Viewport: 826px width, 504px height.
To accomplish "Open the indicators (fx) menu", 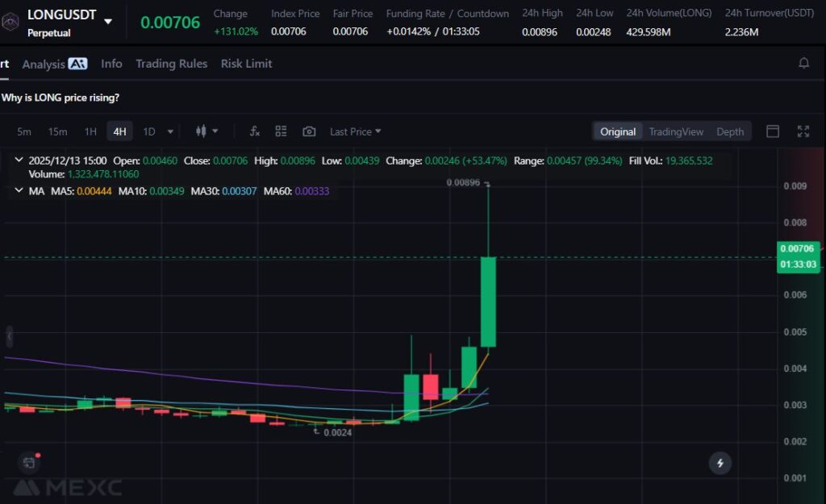I will click(255, 131).
